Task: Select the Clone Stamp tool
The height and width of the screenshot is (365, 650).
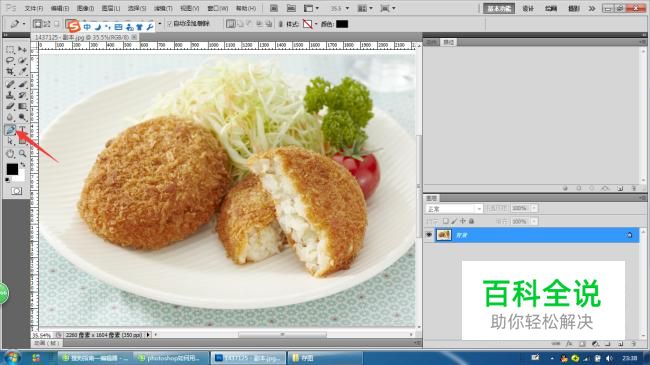Action: 10,95
